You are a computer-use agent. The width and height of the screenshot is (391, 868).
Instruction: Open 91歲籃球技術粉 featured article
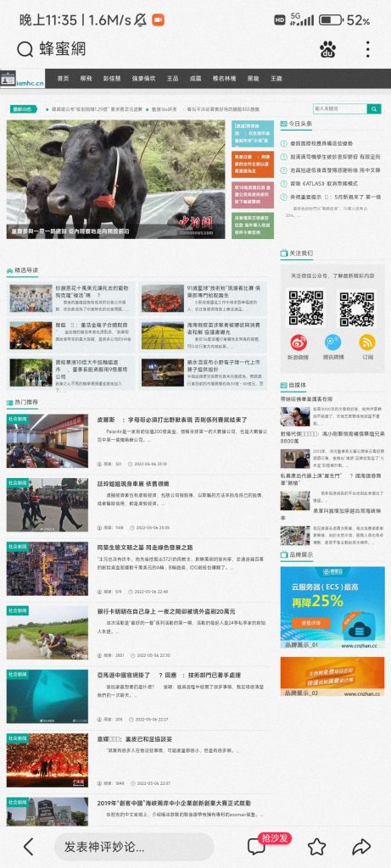pos(224,292)
